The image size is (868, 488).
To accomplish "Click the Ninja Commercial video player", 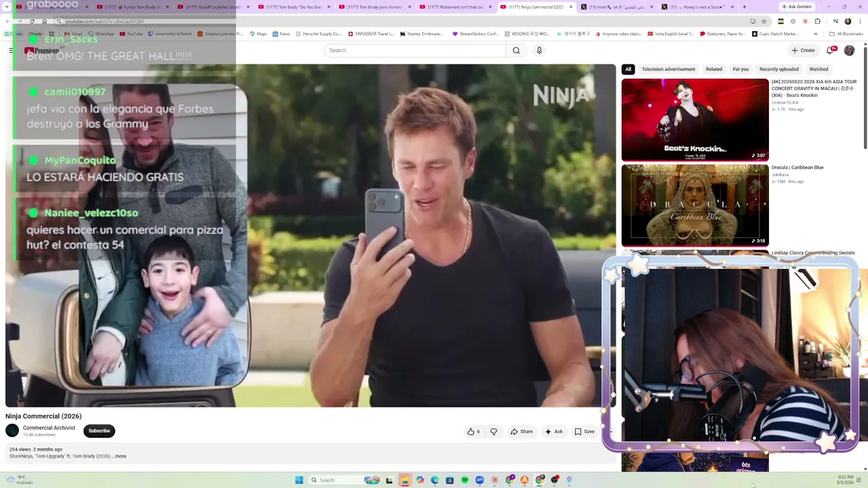I will tap(311, 236).
